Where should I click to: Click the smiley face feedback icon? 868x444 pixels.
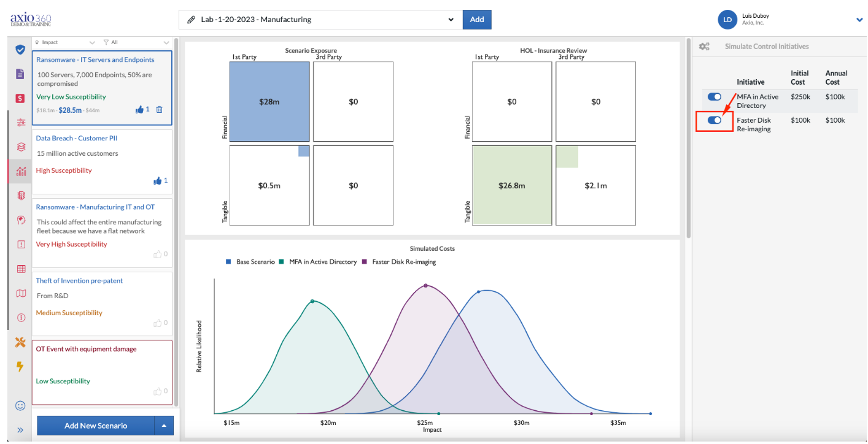click(x=20, y=405)
